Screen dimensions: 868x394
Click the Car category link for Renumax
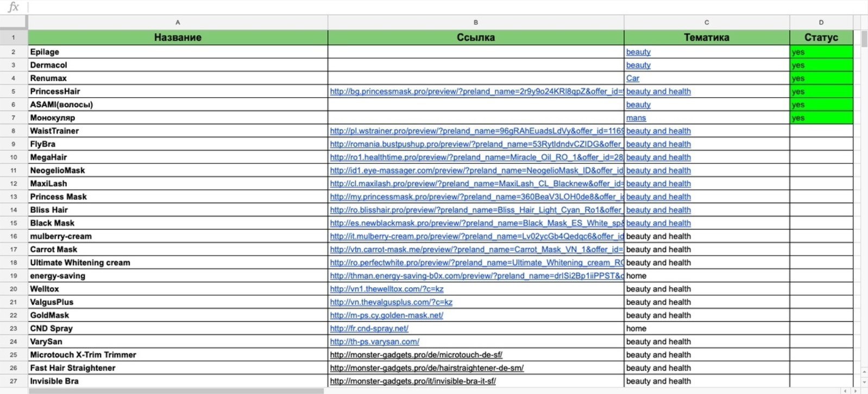coord(633,78)
